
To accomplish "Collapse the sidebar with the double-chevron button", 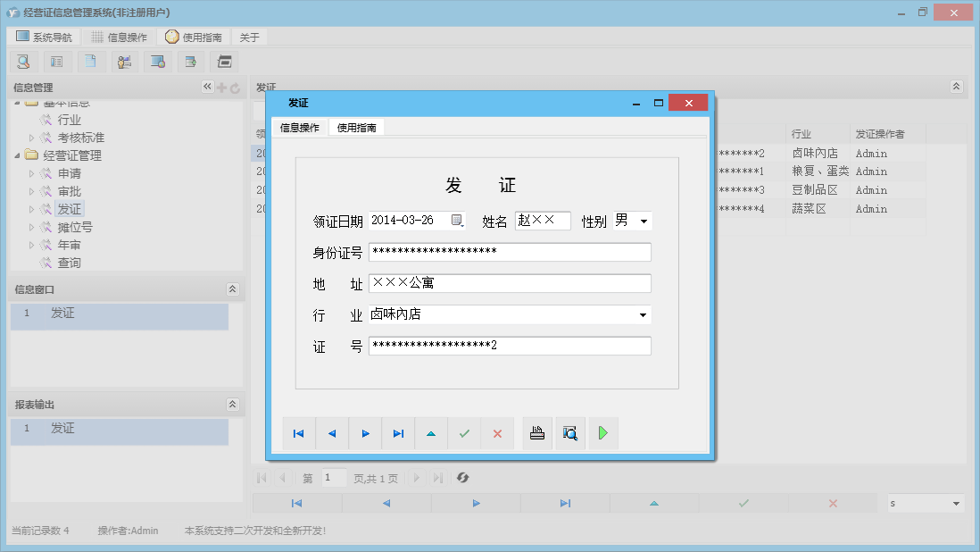I will coord(206,87).
